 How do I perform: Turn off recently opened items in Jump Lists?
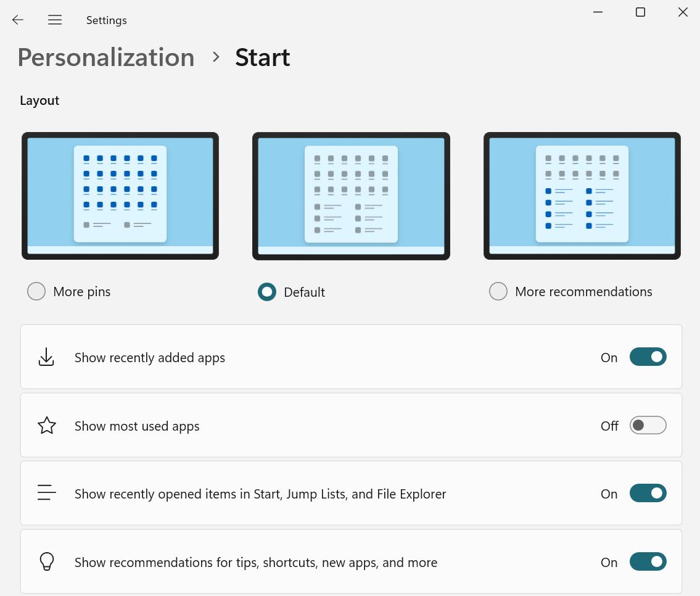click(x=648, y=493)
